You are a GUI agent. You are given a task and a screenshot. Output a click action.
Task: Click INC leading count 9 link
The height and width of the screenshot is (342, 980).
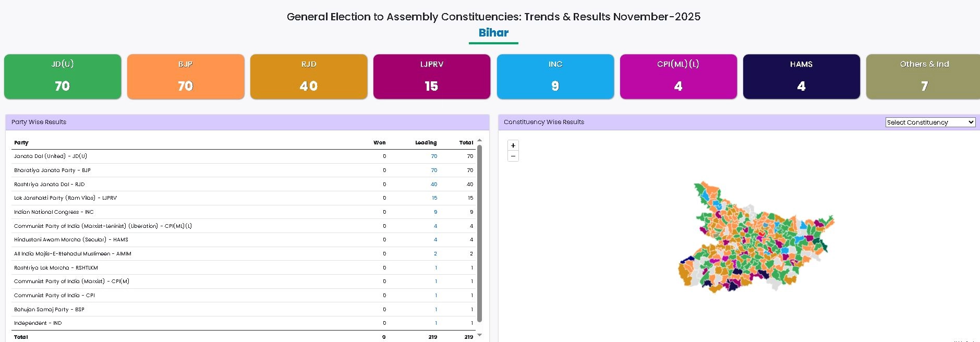(435, 212)
